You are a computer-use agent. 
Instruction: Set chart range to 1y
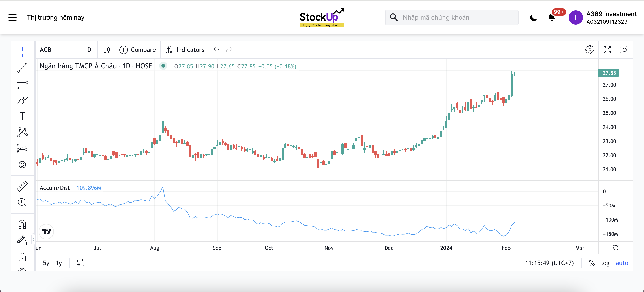coord(59,263)
